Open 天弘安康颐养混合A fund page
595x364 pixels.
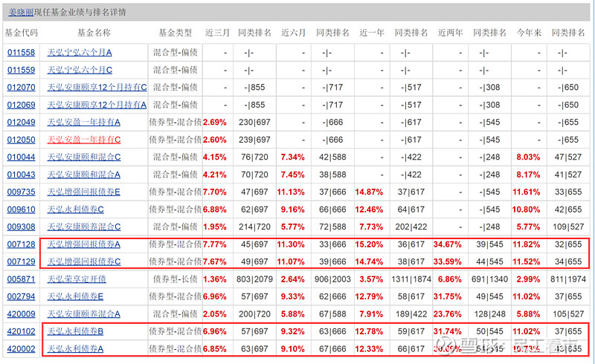(x=84, y=314)
